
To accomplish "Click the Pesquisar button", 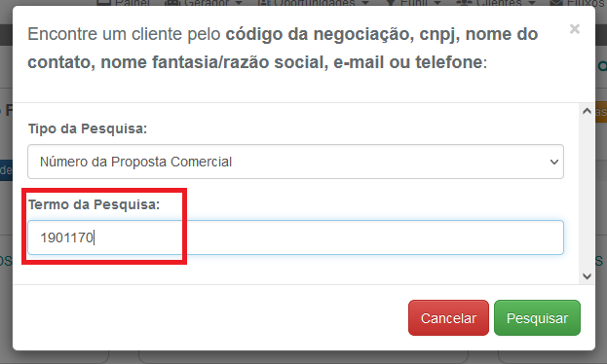I will pos(537,318).
